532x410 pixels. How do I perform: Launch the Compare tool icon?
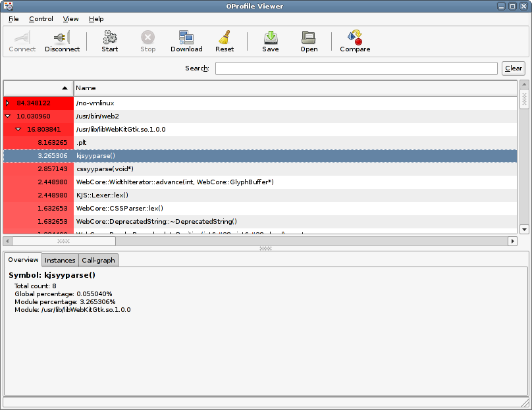[x=355, y=38]
